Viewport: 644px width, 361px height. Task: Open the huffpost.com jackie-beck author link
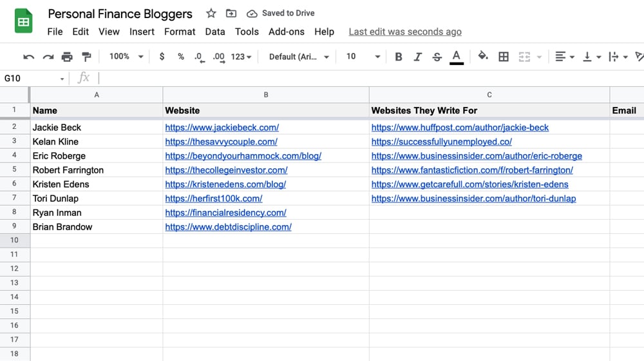tap(460, 128)
